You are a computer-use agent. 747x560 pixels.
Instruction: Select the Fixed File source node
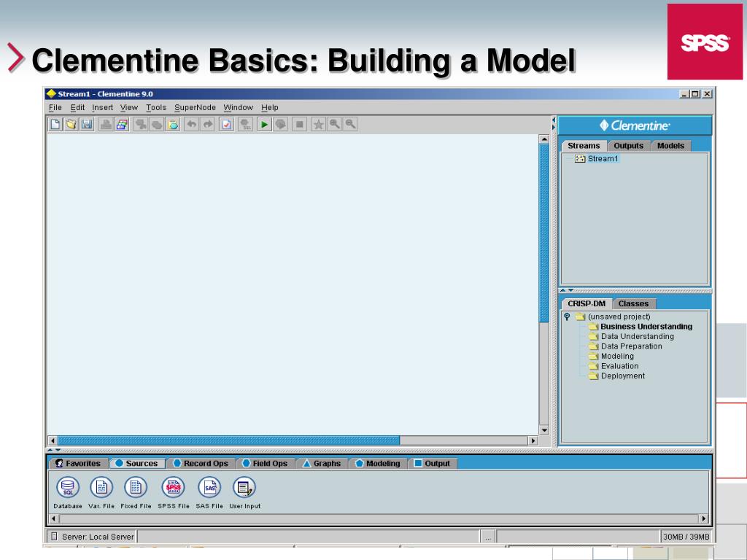coord(136,487)
